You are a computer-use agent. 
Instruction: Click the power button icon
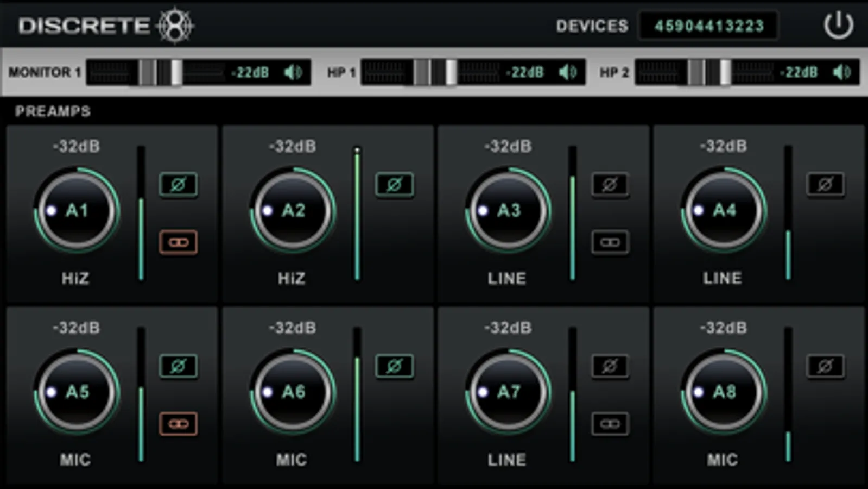[838, 25]
